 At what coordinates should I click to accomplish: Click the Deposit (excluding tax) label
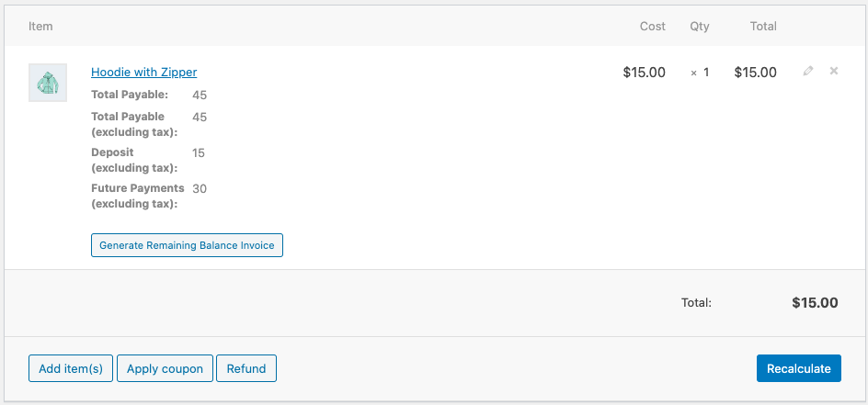[134, 160]
